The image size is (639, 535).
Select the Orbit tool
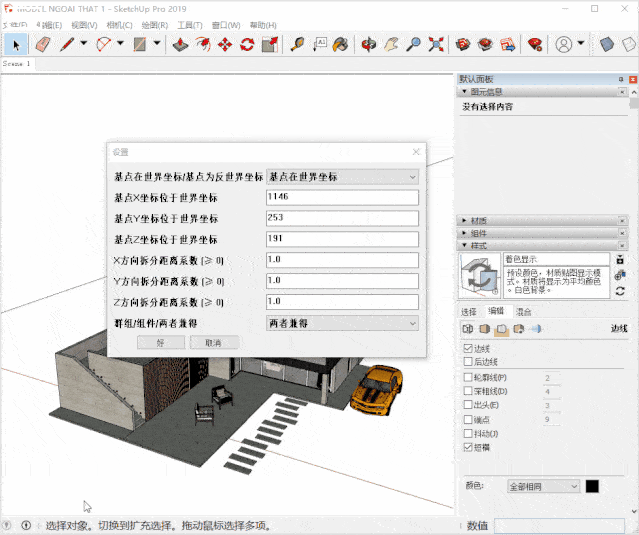coord(369,44)
